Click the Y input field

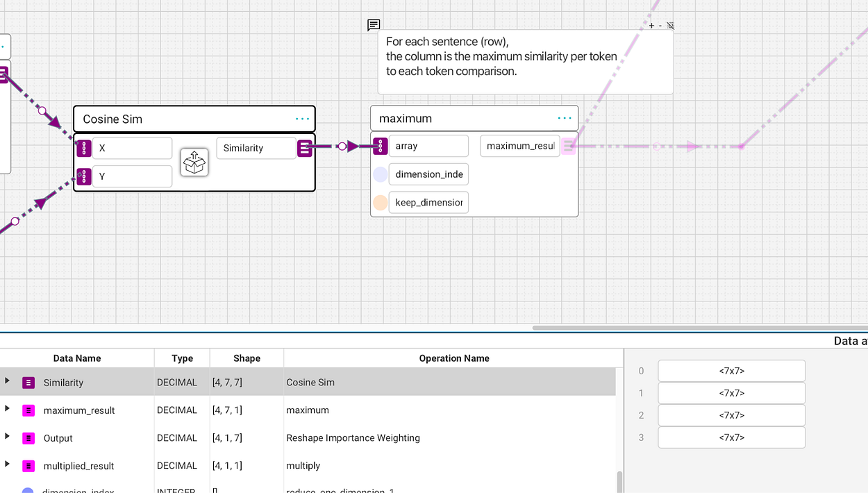132,176
